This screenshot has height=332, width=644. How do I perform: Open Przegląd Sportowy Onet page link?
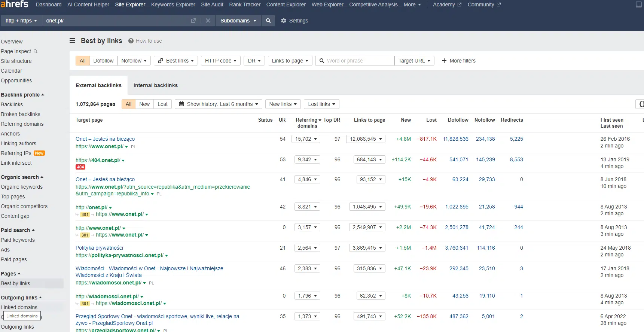coord(157,320)
